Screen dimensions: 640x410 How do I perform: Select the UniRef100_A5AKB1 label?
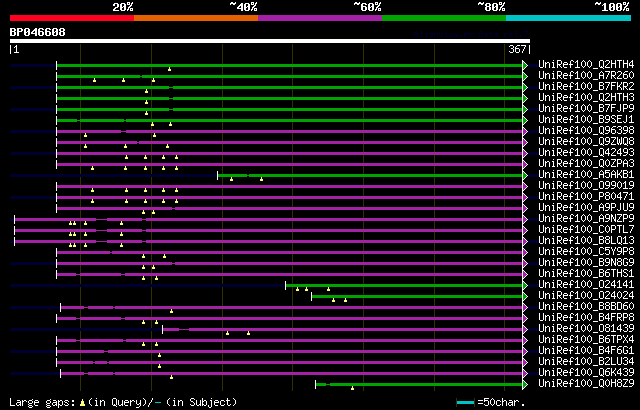586,175
